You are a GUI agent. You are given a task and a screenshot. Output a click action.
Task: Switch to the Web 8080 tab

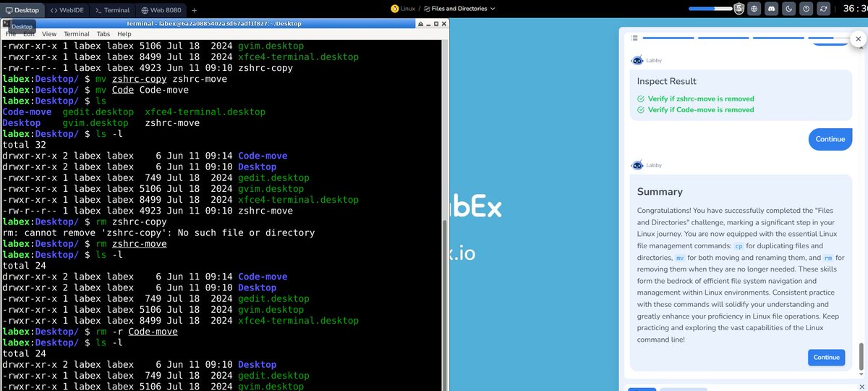pos(161,10)
